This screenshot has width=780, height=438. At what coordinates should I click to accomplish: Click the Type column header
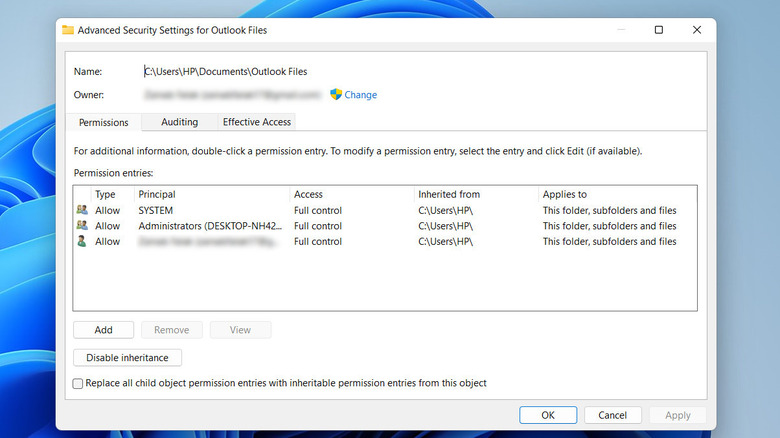[105, 194]
